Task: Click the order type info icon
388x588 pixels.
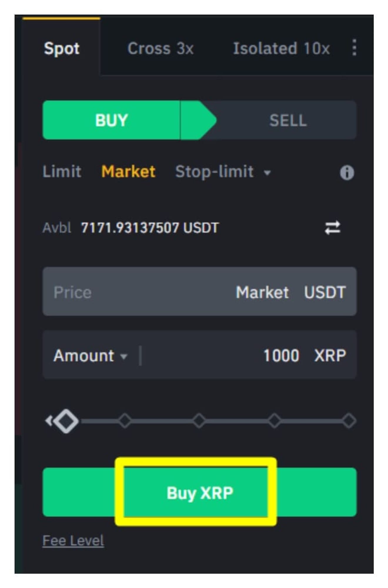Action: [347, 172]
